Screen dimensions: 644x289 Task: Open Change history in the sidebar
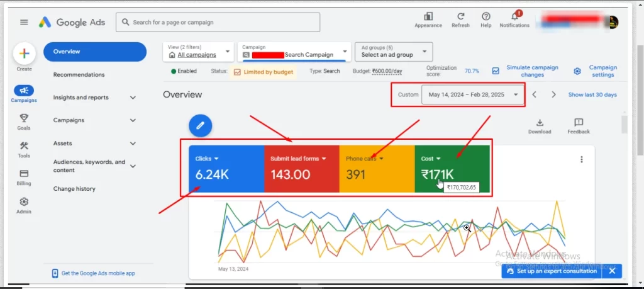point(74,189)
